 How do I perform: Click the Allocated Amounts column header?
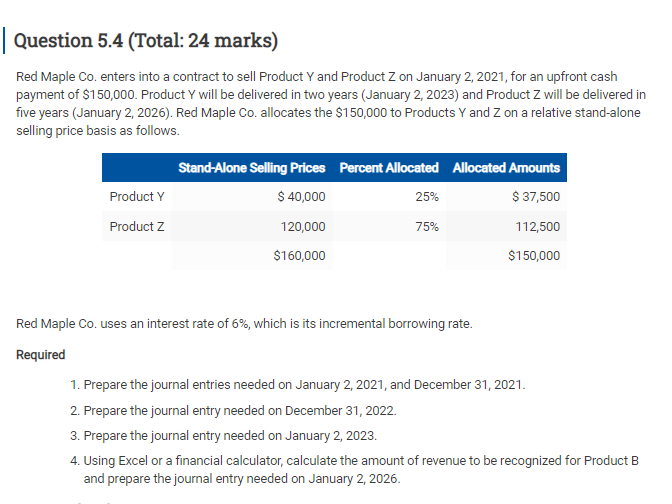(506, 167)
